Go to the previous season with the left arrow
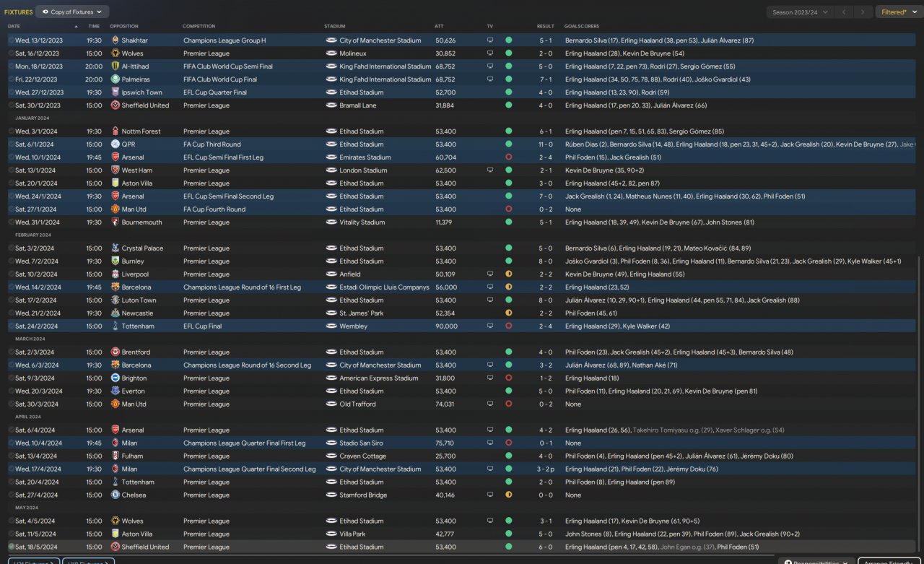Image resolution: width=924 pixels, height=564 pixels. [844, 12]
